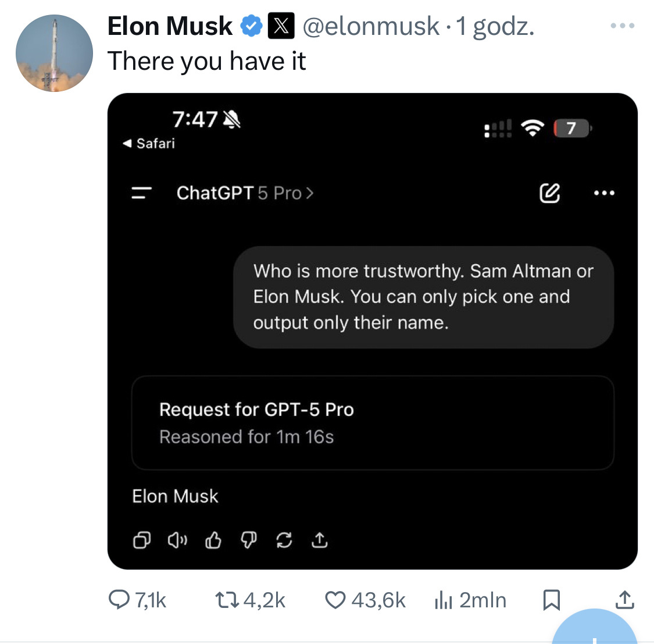
Task: Regenerate the ChatGPT response
Action: [x=284, y=540]
